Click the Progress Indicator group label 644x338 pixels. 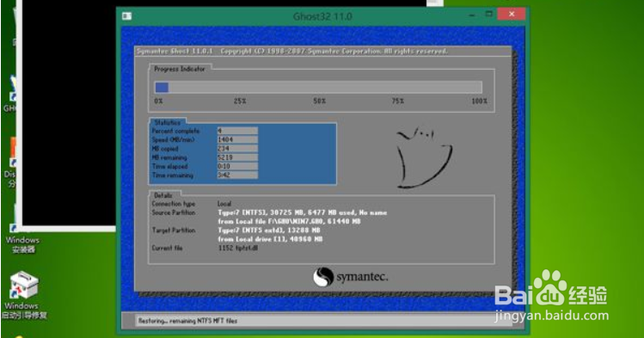tap(180, 69)
